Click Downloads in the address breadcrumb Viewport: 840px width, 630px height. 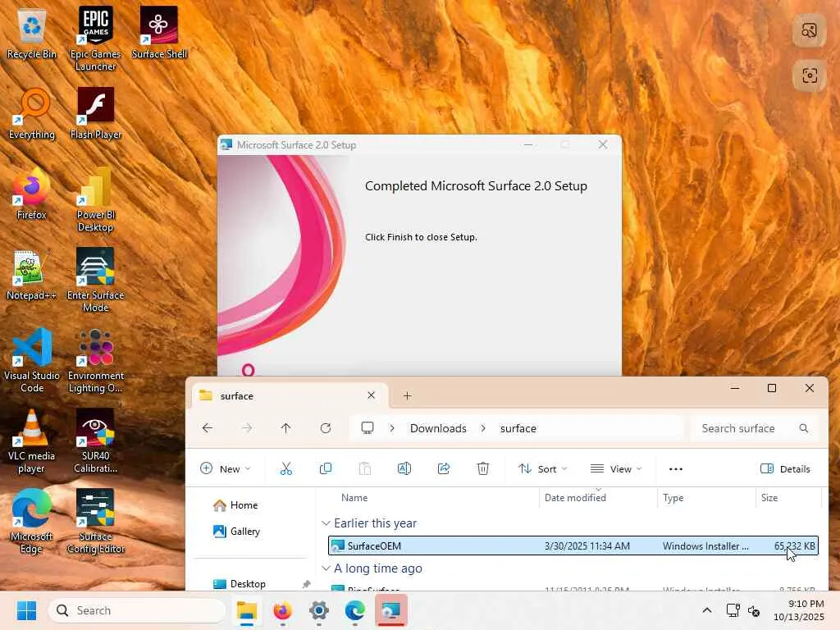[x=438, y=428]
